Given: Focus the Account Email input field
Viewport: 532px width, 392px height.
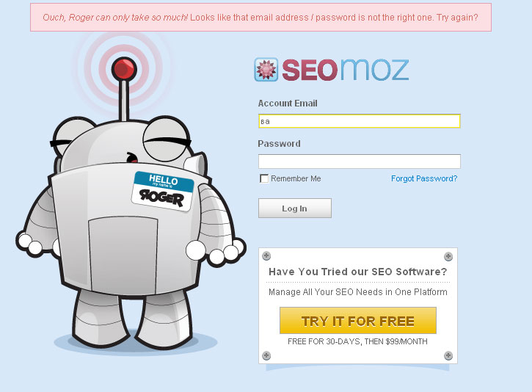Looking at the screenshot, I should coord(360,121).
